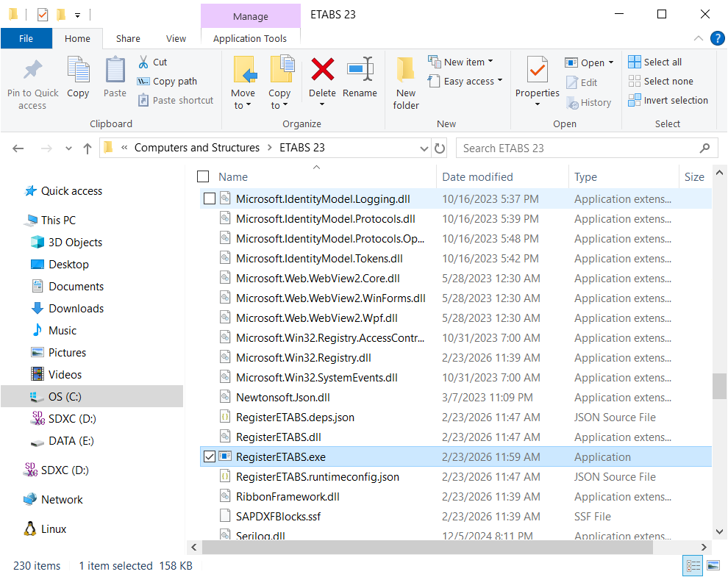Open recent locations dropdown arrow
728x577 pixels.
tap(68, 148)
